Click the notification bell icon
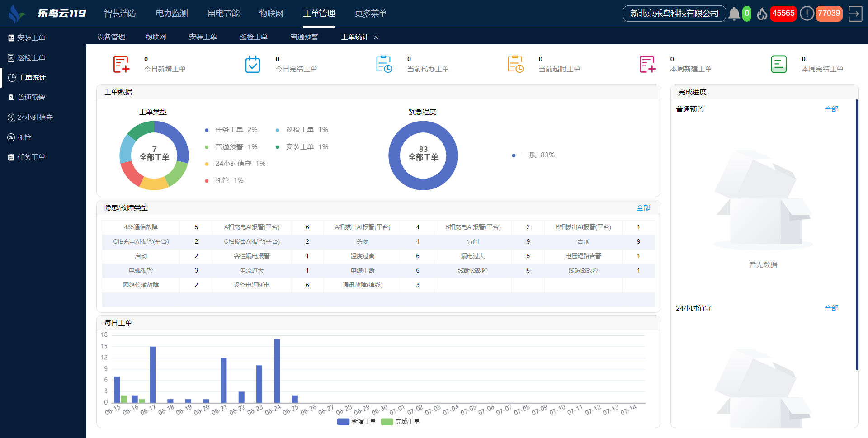The width and height of the screenshot is (868, 438). coord(734,14)
